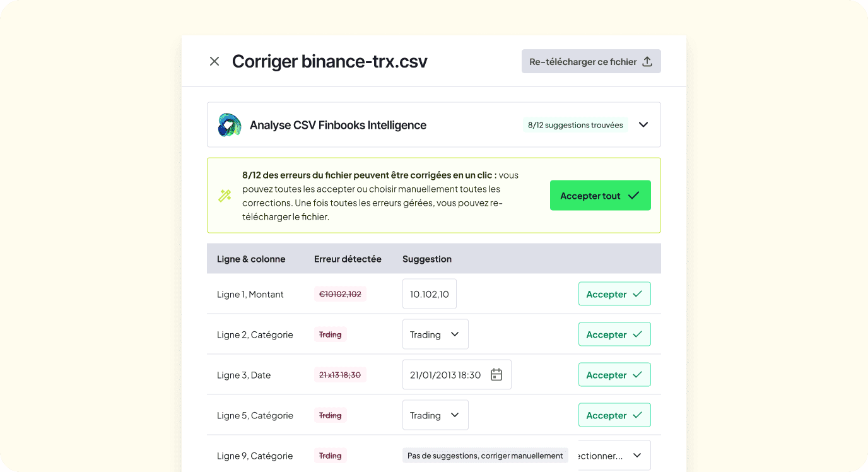Click the 21/01/2013 18:30 date field

pyautogui.click(x=457, y=375)
